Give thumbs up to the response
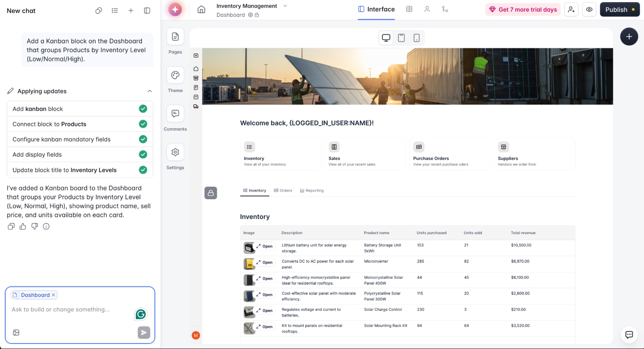 (23, 226)
